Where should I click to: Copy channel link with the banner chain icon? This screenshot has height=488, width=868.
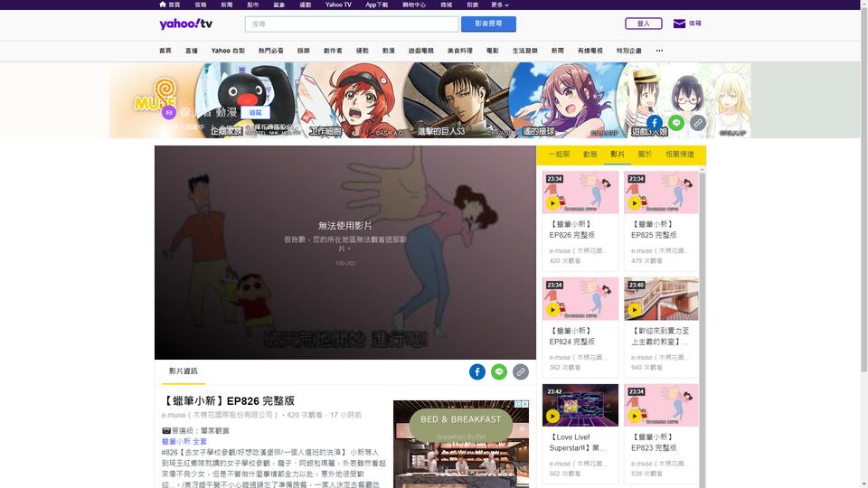tap(698, 123)
